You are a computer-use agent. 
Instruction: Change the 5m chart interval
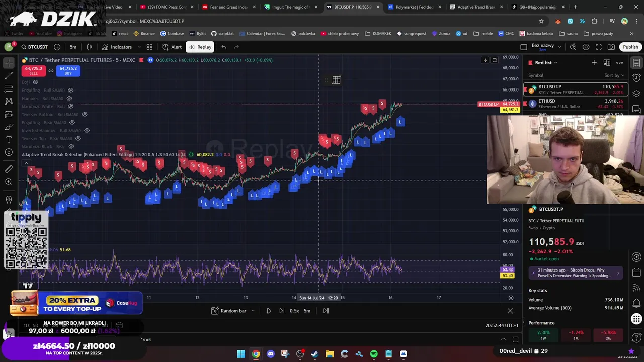(x=73, y=47)
